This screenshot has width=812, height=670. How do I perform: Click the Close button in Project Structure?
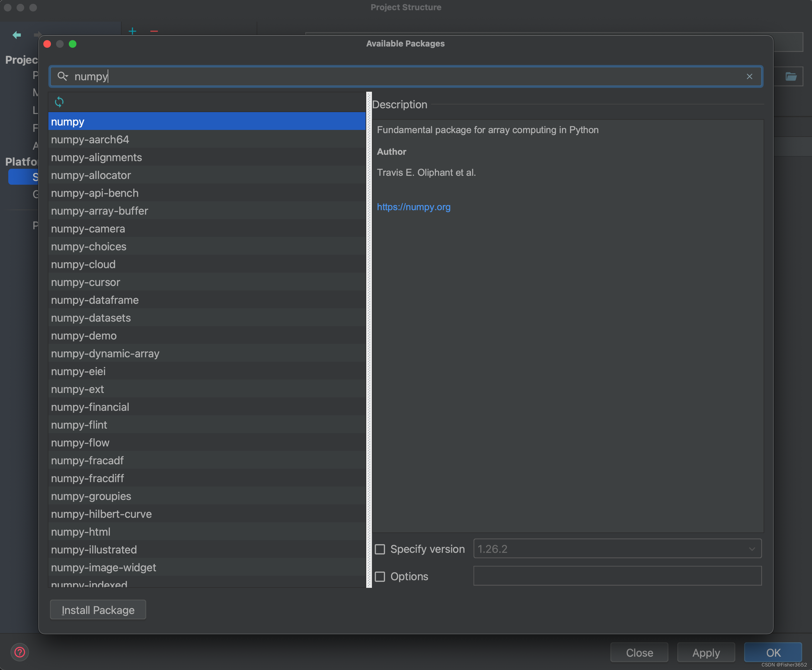click(x=639, y=652)
